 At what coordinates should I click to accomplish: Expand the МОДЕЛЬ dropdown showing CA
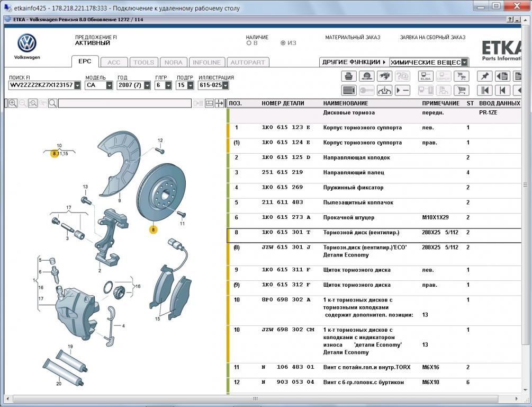tap(109, 85)
